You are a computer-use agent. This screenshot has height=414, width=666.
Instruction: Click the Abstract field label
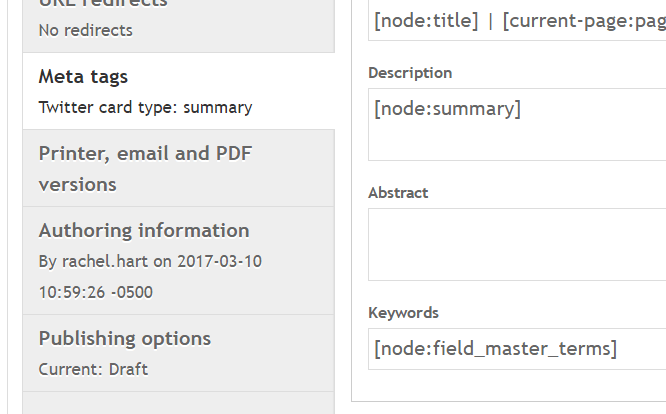coord(398,192)
